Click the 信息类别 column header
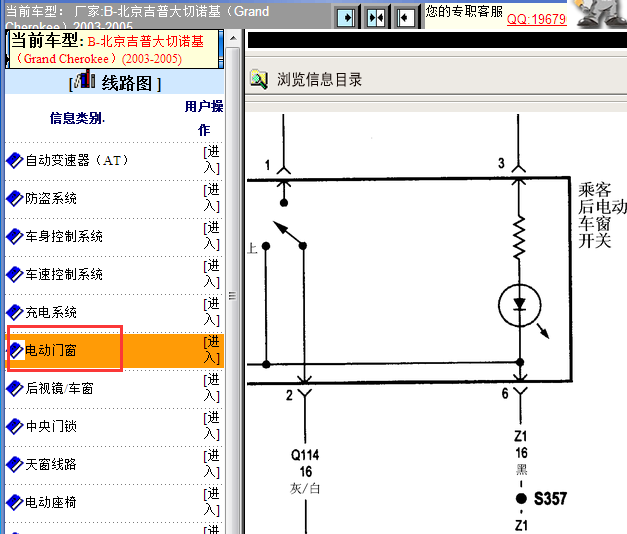 (x=77, y=118)
